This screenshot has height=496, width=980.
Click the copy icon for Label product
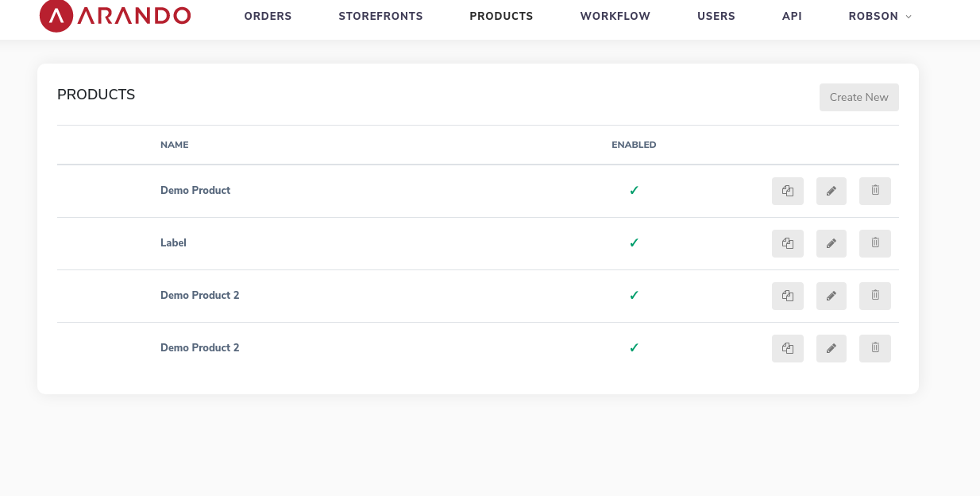click(787, 243)
